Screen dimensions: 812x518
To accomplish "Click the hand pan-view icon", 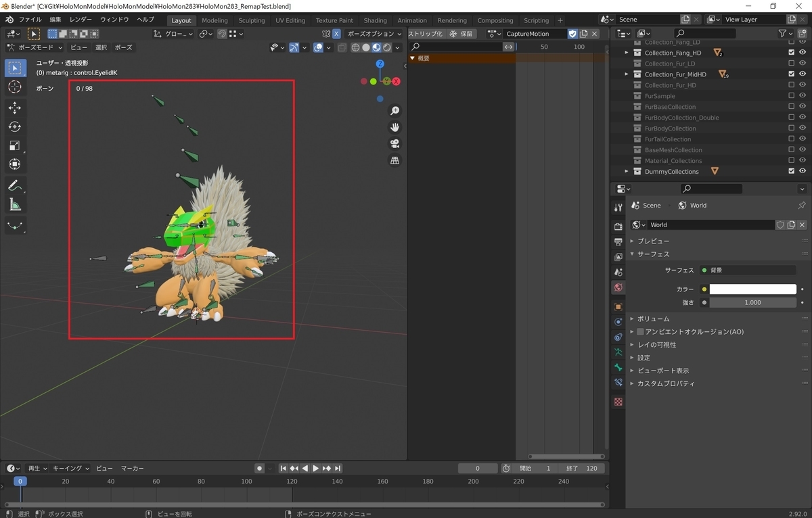I will point(395,127).
